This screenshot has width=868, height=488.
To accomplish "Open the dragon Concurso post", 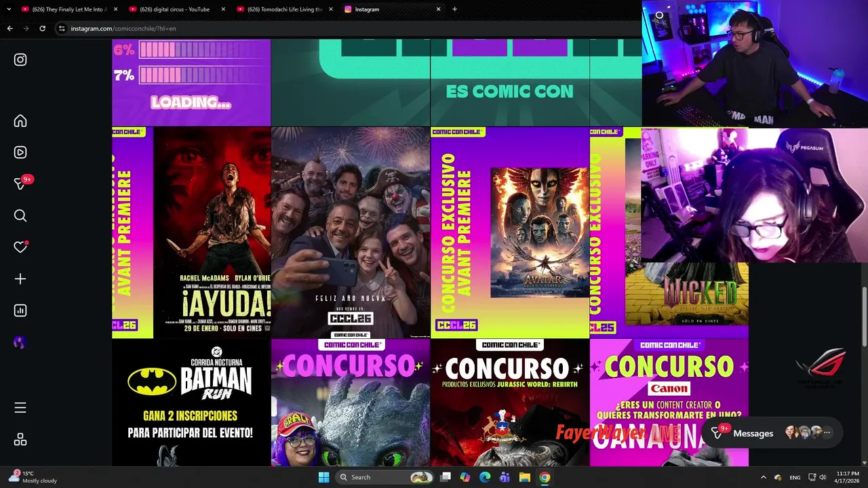I will coord(351,403).
